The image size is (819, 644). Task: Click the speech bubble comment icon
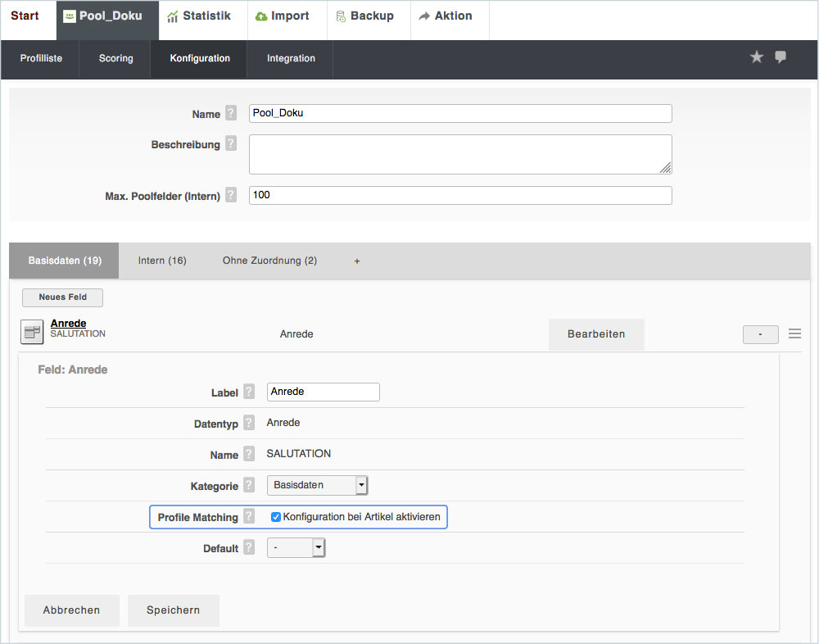(x=781, y=57)
